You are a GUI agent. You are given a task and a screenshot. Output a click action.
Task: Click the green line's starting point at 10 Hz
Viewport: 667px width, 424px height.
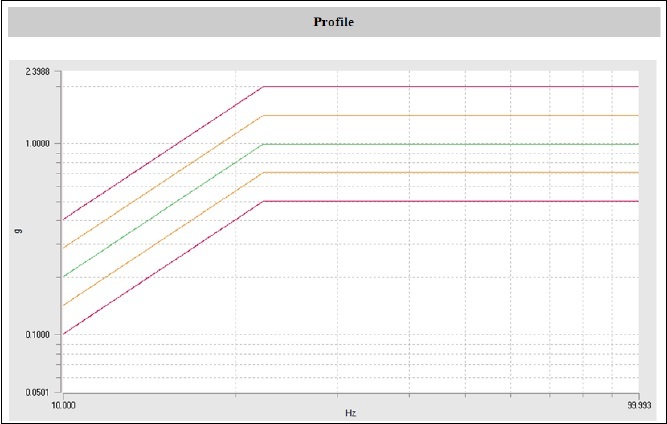[x=63, y=277]
